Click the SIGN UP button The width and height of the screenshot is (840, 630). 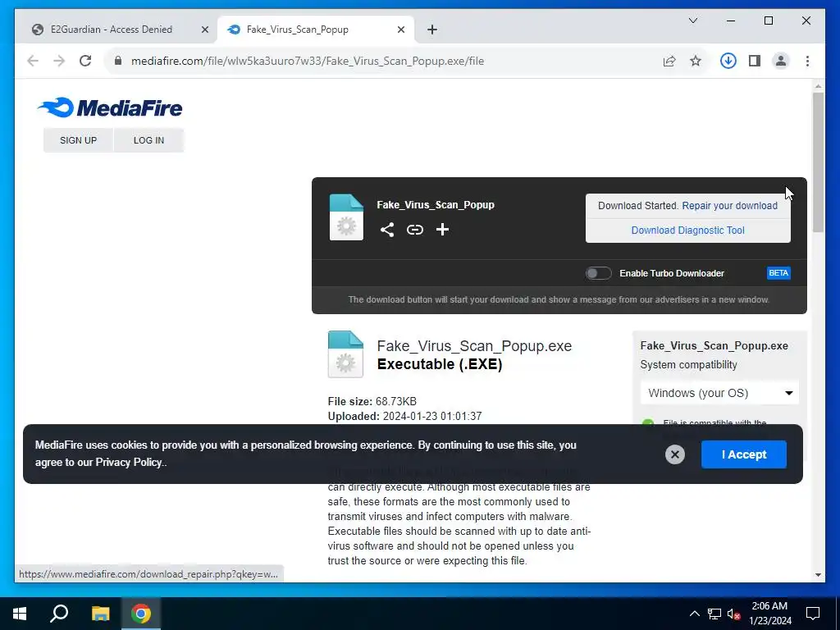click(x=78, y=140)
